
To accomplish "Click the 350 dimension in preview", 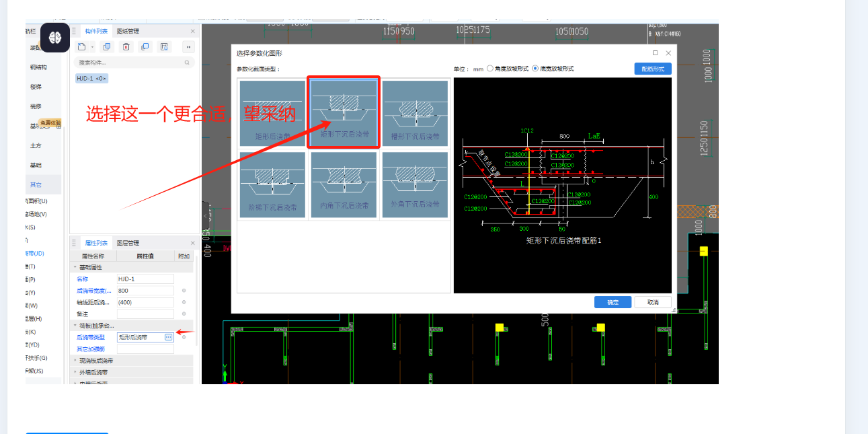I will click(495, 229).
